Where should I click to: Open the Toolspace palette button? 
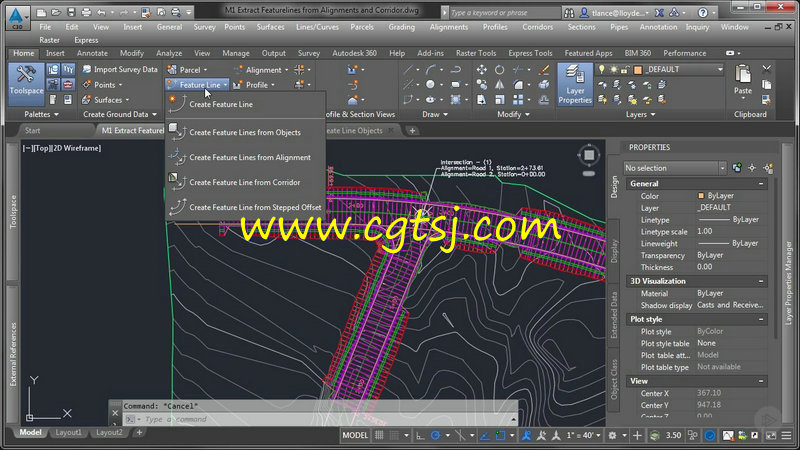(26, 84)
